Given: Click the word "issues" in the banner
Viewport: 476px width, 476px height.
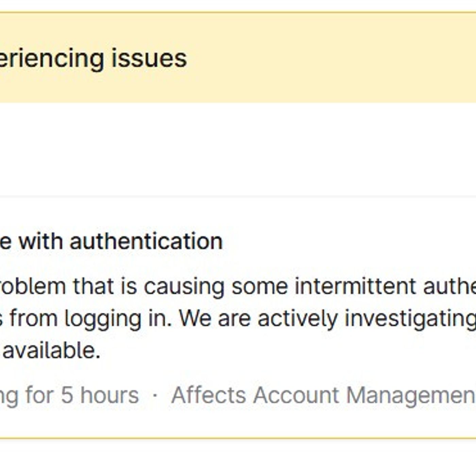Looking at the screenshot, I should [149, 58].
